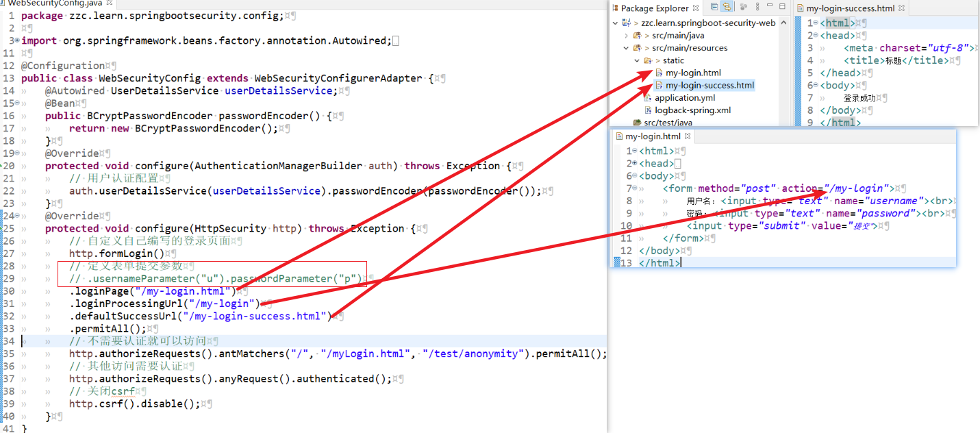Image resolution: width=980 pixels, height=433 pixels.
Task: Open the Package Explorer View Menu
Action: click(x=757, y=7)
